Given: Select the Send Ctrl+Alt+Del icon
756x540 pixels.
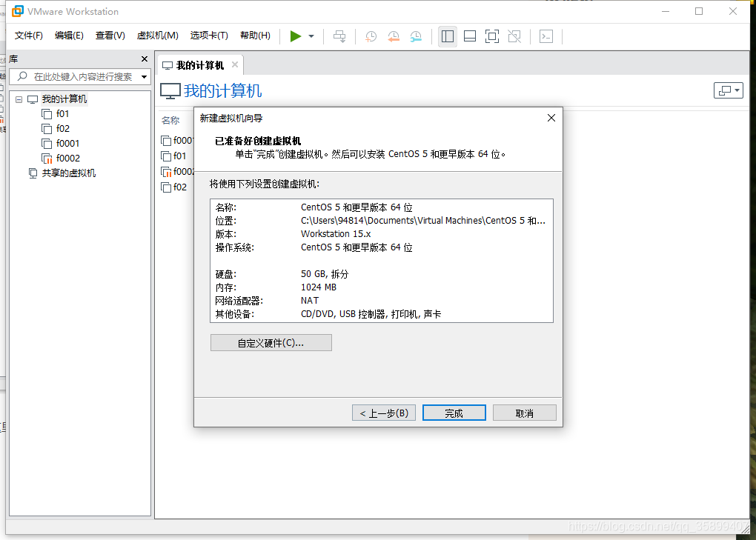Looking at the screenshot, I should (x=339, y=36).
